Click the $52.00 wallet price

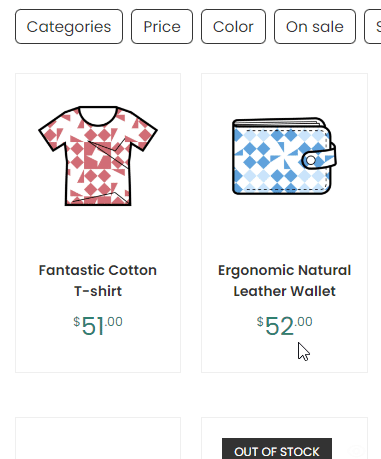(x=284, y=326)
